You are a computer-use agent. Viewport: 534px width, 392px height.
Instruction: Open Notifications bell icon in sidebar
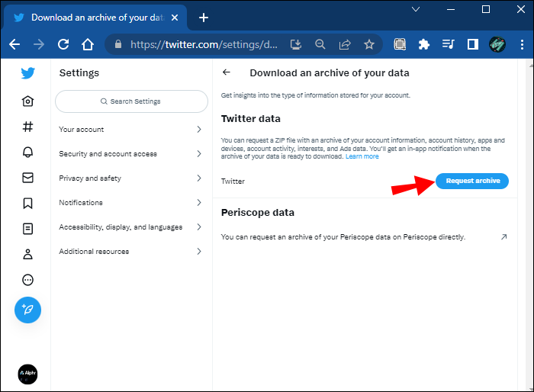coord(28,153)
